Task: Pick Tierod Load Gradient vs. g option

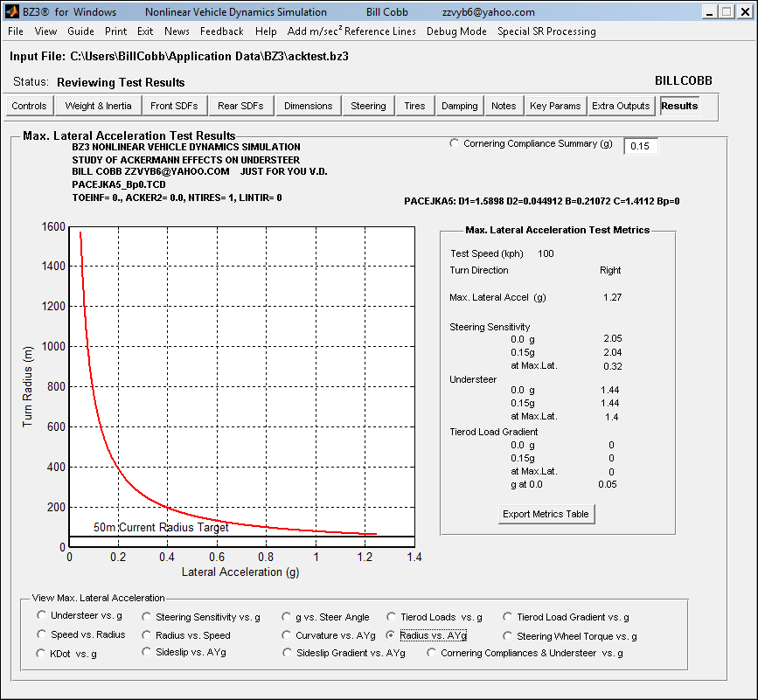Action: tap(508, 617)
